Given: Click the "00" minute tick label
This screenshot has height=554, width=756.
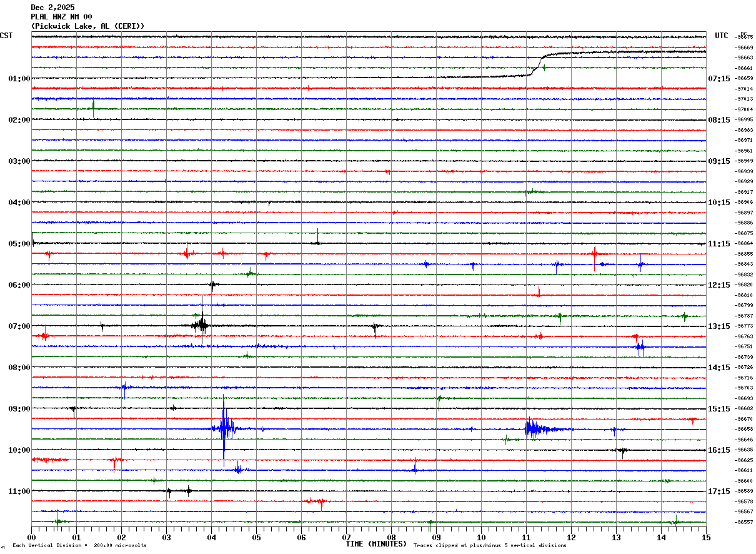Looking at the screenshot, I should tap(31, 537).
